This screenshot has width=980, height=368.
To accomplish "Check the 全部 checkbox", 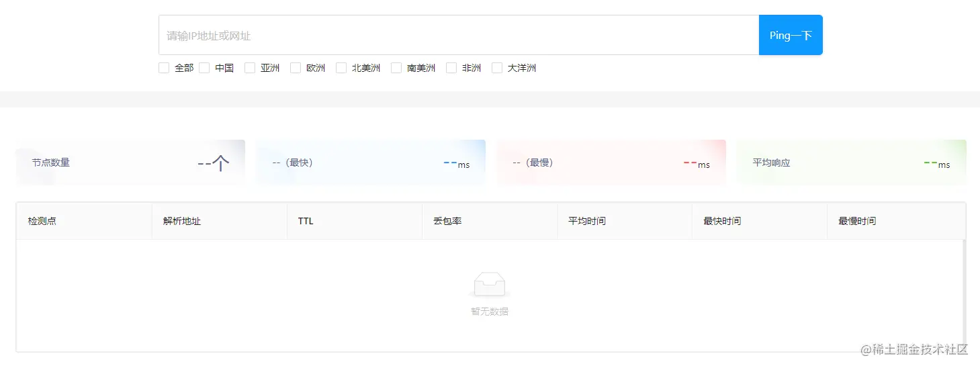I will (164, 68).
